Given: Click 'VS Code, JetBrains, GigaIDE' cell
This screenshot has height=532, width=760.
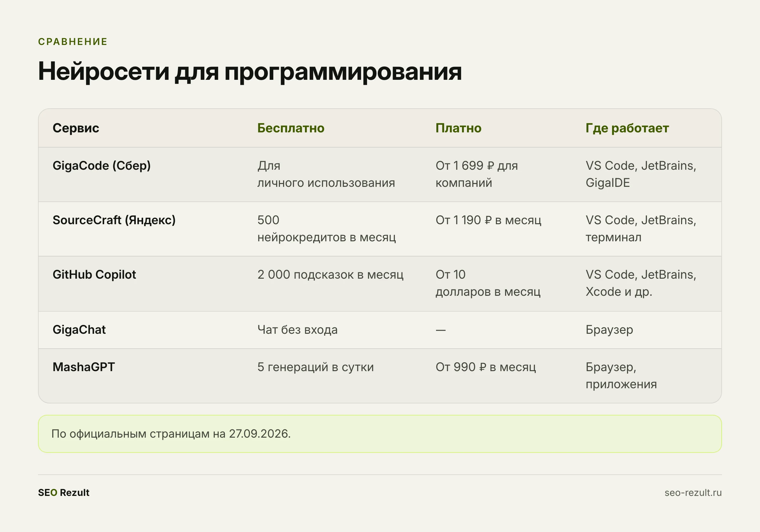Looking at the screenshot, I should pos(641,174).
